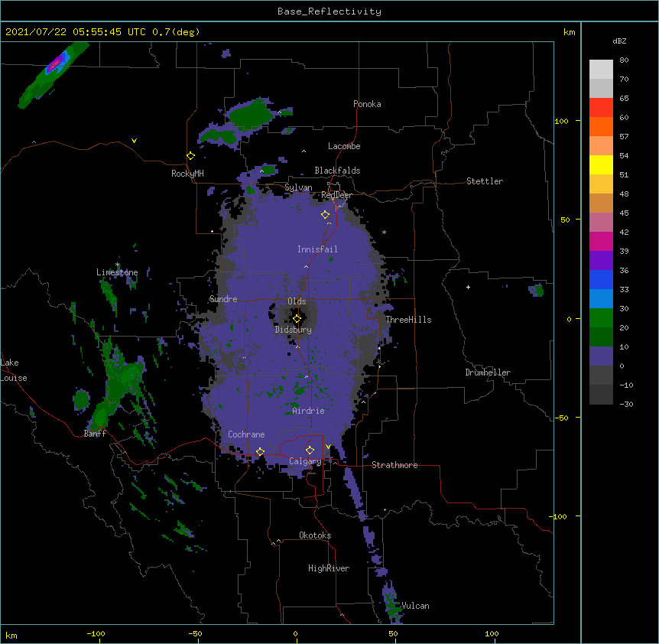Click the Strathmore label

[394, 465]
